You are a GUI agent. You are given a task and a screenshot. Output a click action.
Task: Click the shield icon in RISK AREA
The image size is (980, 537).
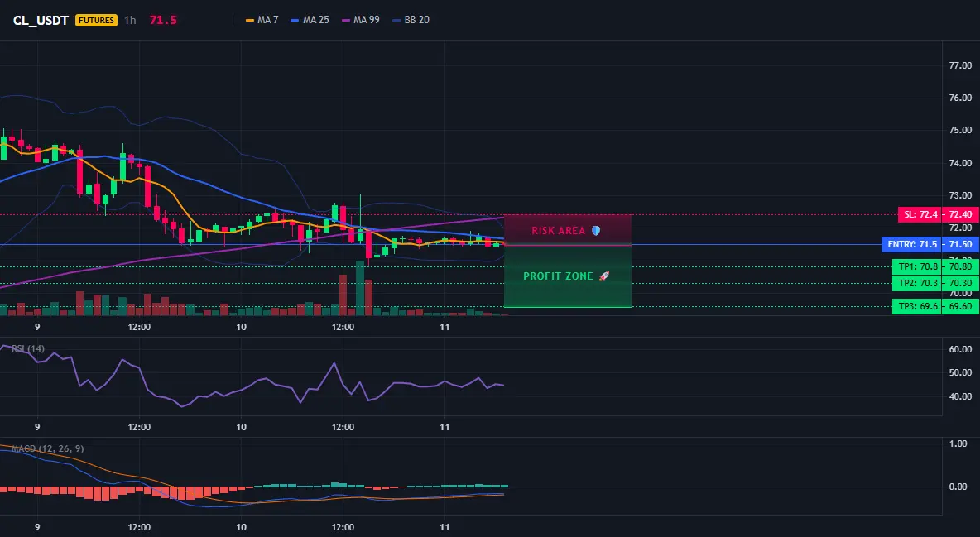coord(596,231)
